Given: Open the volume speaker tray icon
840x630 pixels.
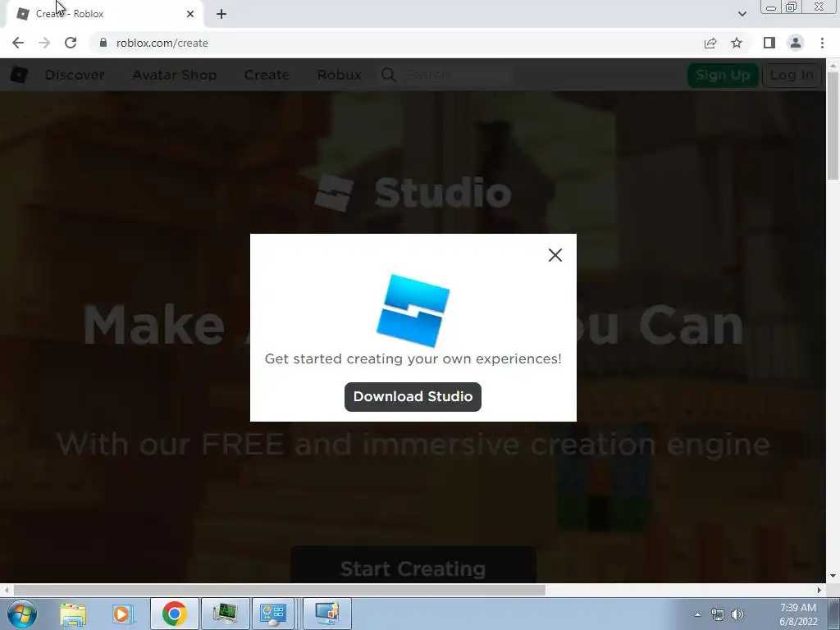Looking at the screenshot, I should 737,614.
